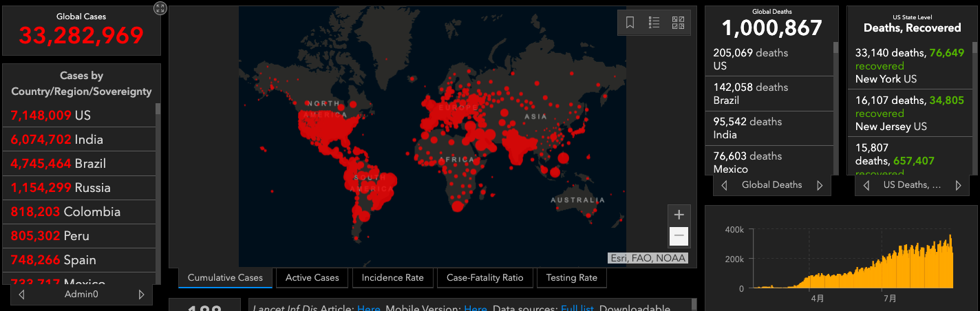Open the Mobile Version Here link
This screenshot has height=311, width=980.
pyautogui.click(x=475, y=308)
